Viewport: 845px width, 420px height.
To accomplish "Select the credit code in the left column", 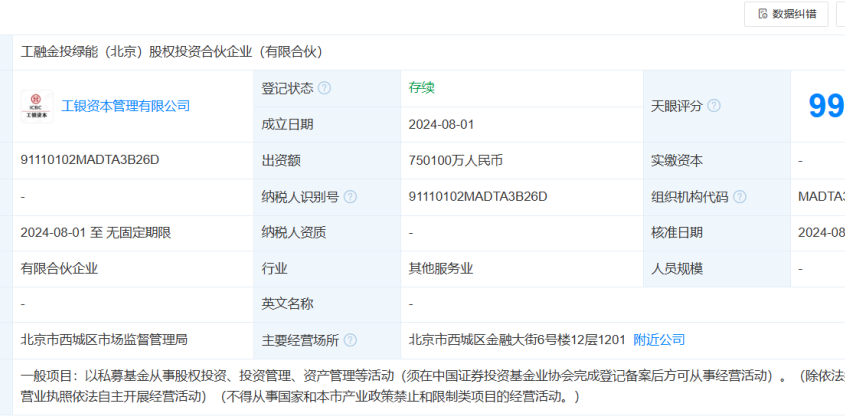I will (90, 160).
